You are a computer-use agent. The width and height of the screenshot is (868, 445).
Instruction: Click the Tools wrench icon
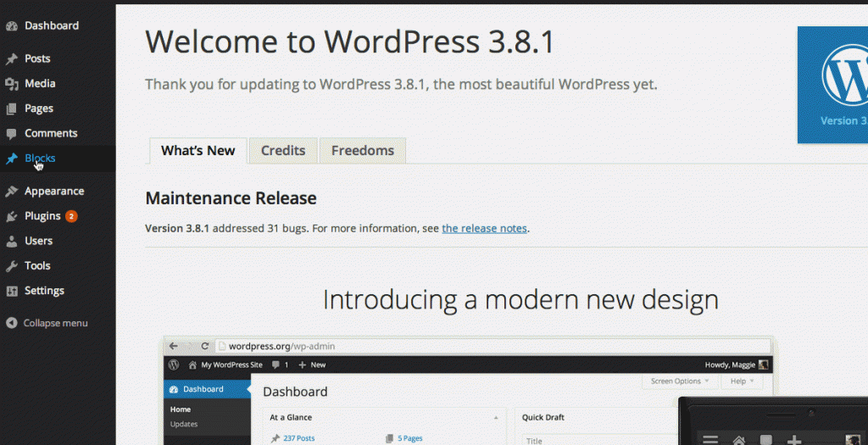coord(12,266)
